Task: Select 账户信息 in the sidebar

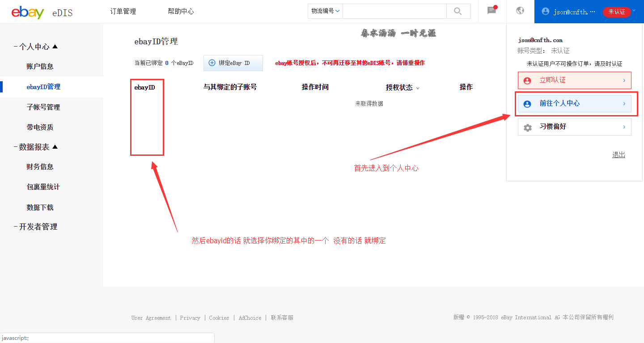Action: point(40,66)
